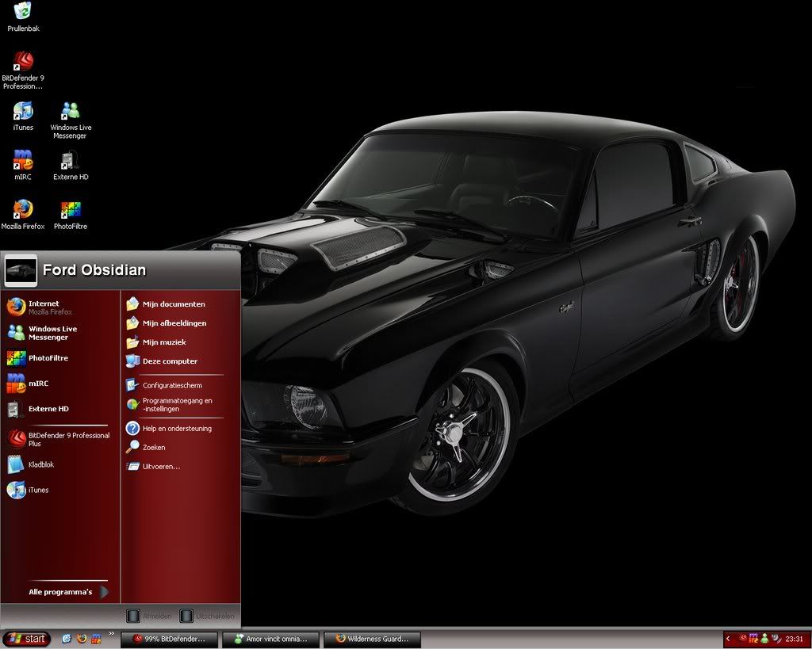Click the Uitschakelen shut down button

[207, 616]
